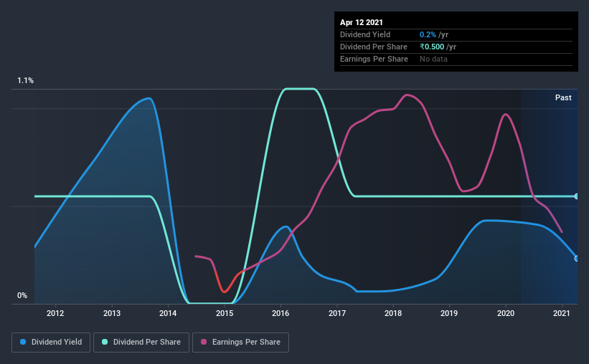Select the 2012 axis label

[x=55, y=313]
